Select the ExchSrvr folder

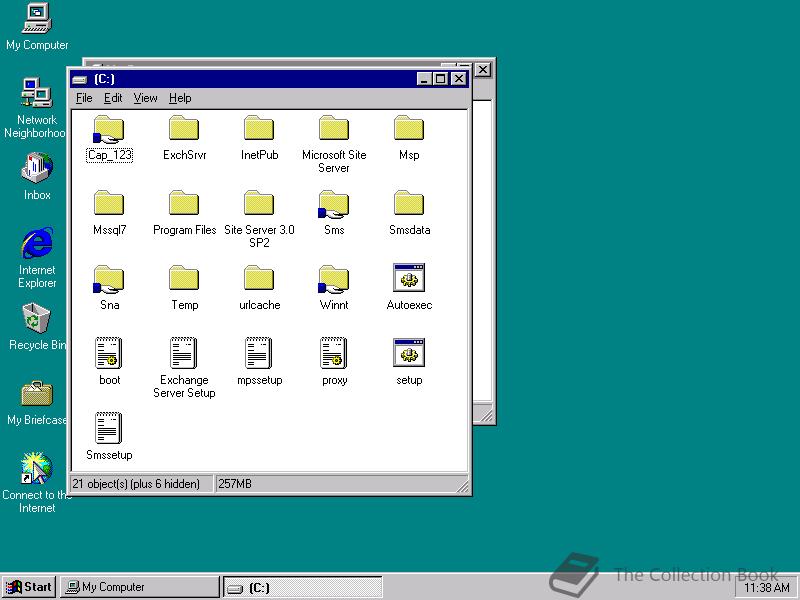point(184,139)
